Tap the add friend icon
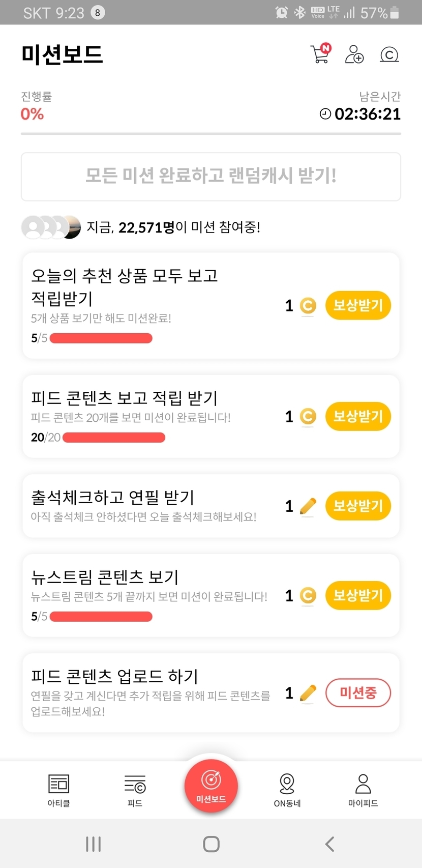The image size is (422, 868). pos(354,54)
